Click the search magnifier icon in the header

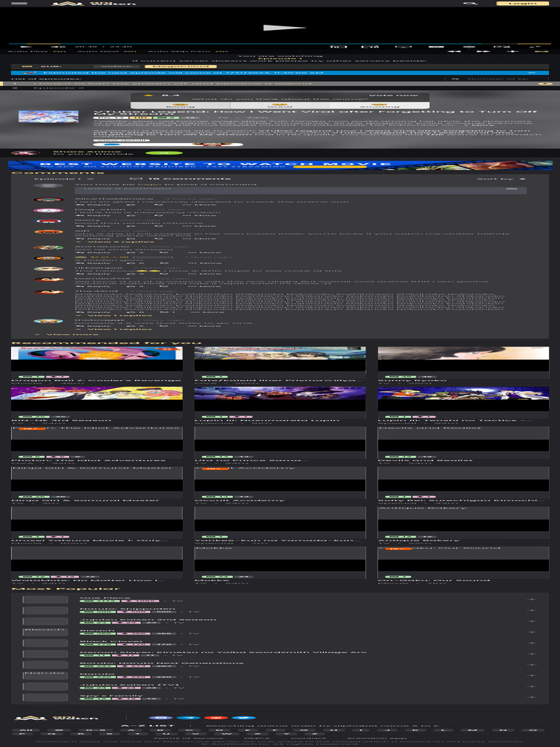pos(470,4)
